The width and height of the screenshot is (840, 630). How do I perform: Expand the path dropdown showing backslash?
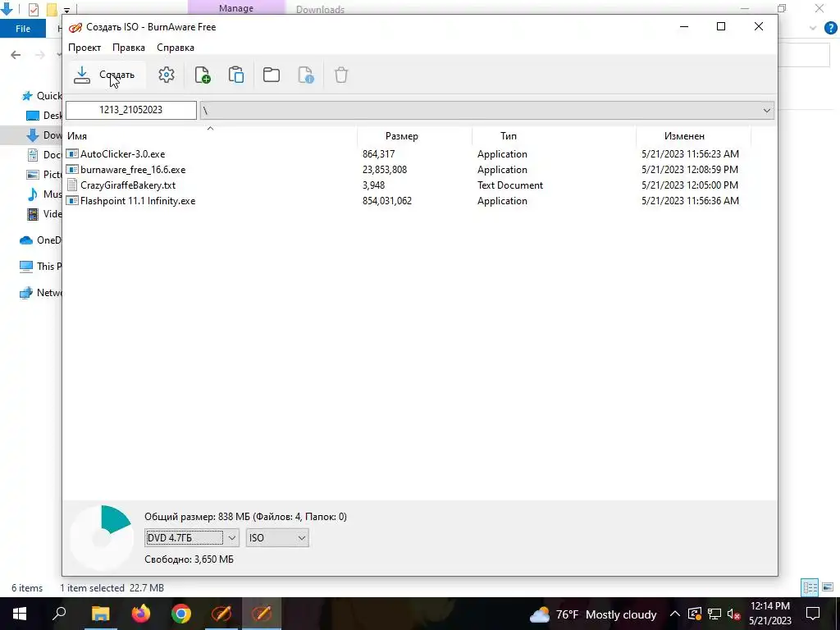pyautogui.click(x=767, y=111)
